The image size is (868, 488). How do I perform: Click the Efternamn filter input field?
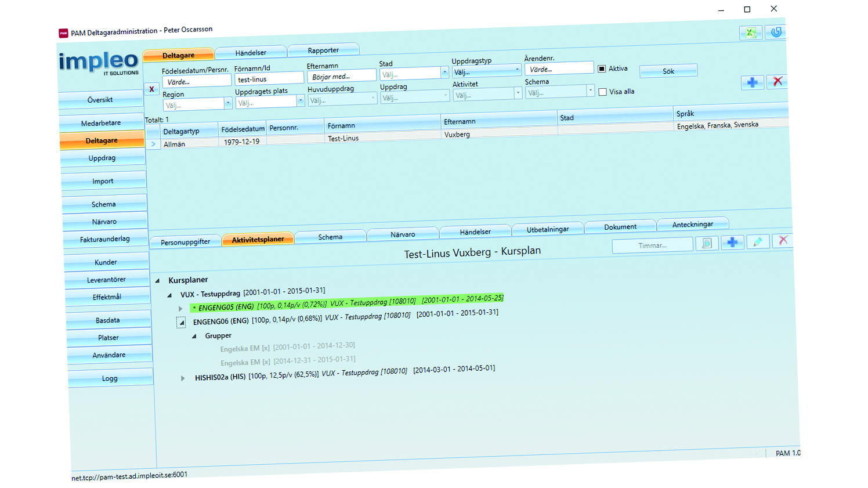click(342, 76)
